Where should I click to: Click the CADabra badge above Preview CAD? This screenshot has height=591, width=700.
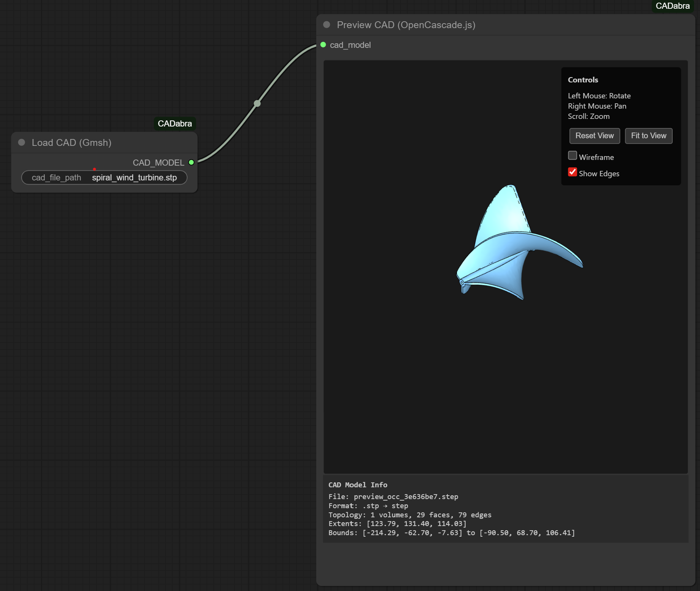click(x=672, y=6)
